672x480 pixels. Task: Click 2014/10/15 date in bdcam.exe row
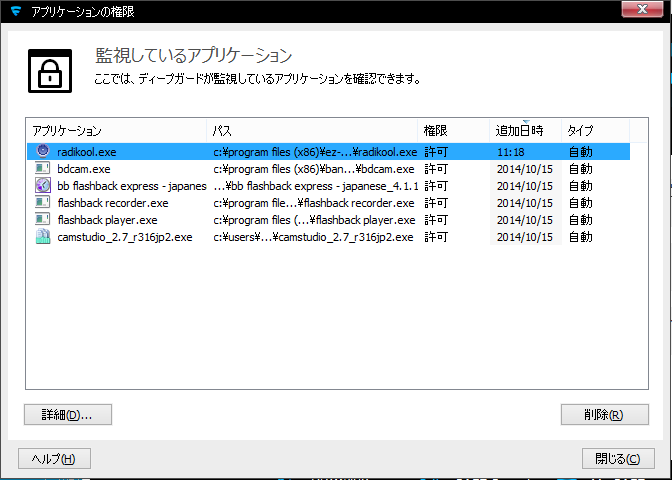click(525, 169)
